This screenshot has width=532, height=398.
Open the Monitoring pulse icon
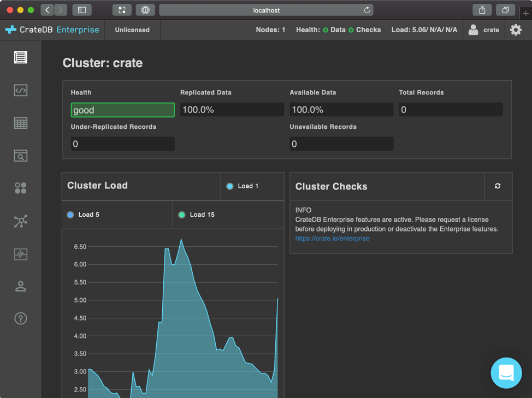pyautogui.click(x=20, y=254)
